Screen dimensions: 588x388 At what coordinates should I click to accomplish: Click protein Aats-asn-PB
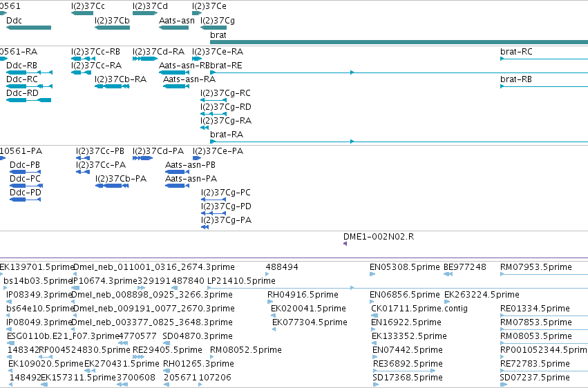177,172
